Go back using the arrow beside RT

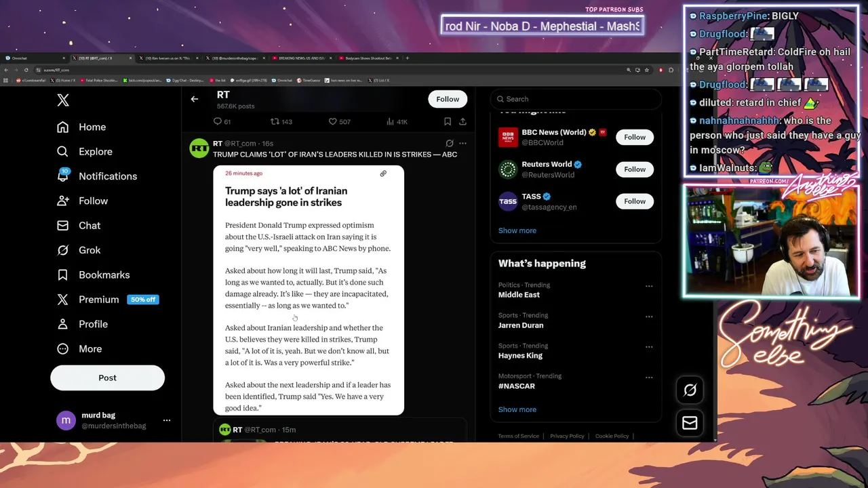pyautogui.click(x=195, y=99)
